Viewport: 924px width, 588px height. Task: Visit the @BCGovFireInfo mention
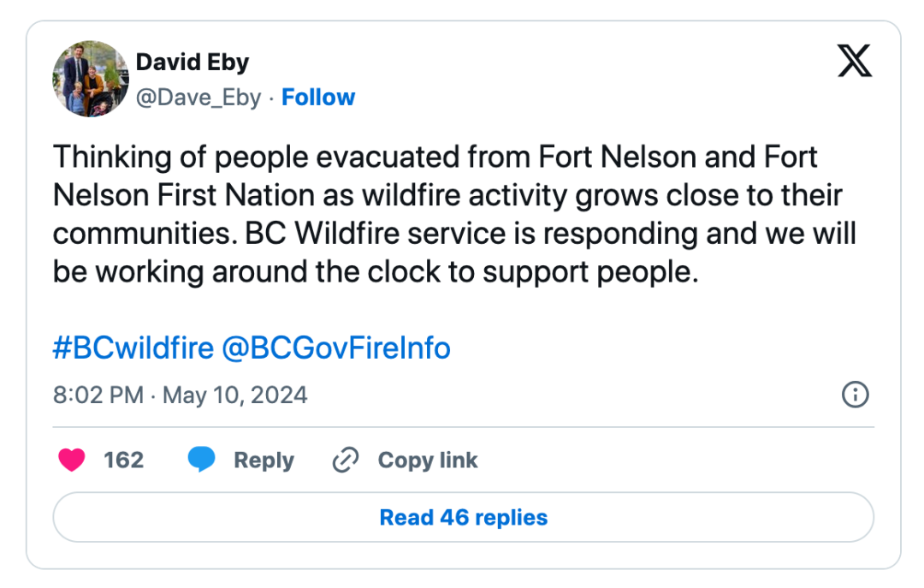(x=335, y=348)
